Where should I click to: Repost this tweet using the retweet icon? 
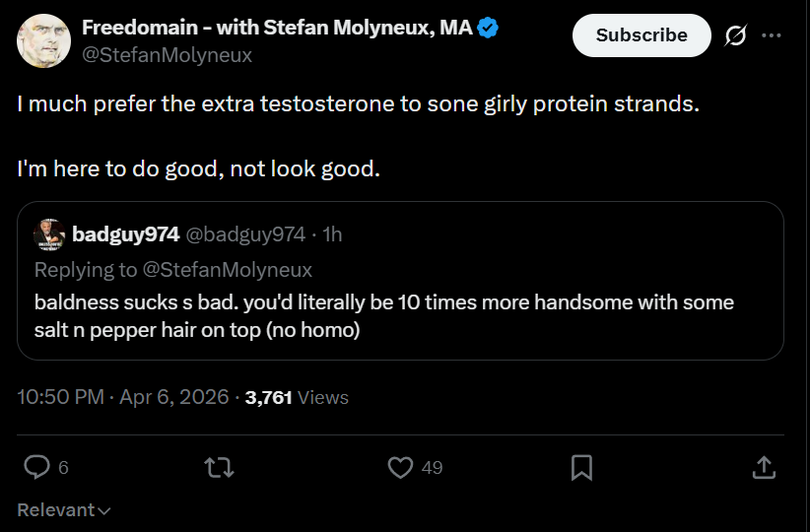click(x=219, y=467)
